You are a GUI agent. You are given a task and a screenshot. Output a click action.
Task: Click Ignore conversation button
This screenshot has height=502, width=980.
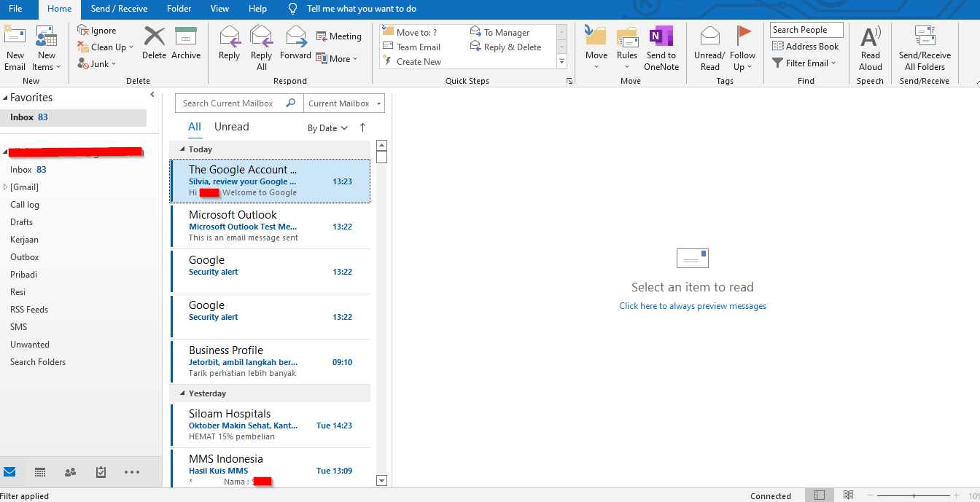(97, 31)
